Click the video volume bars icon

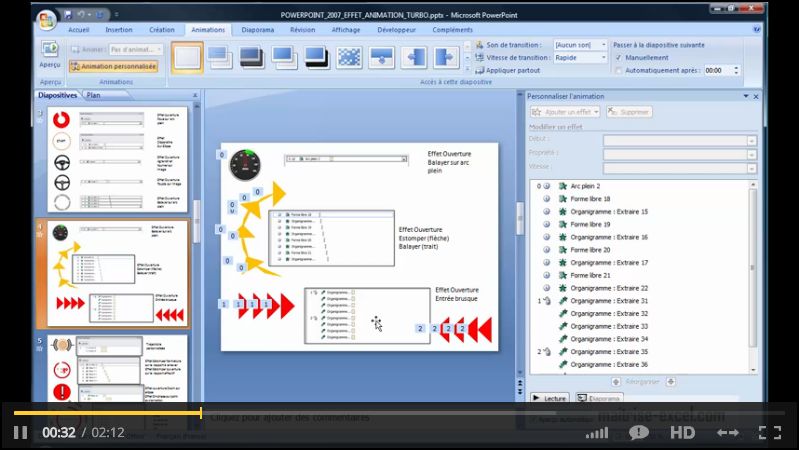click(x=597, y=433)
